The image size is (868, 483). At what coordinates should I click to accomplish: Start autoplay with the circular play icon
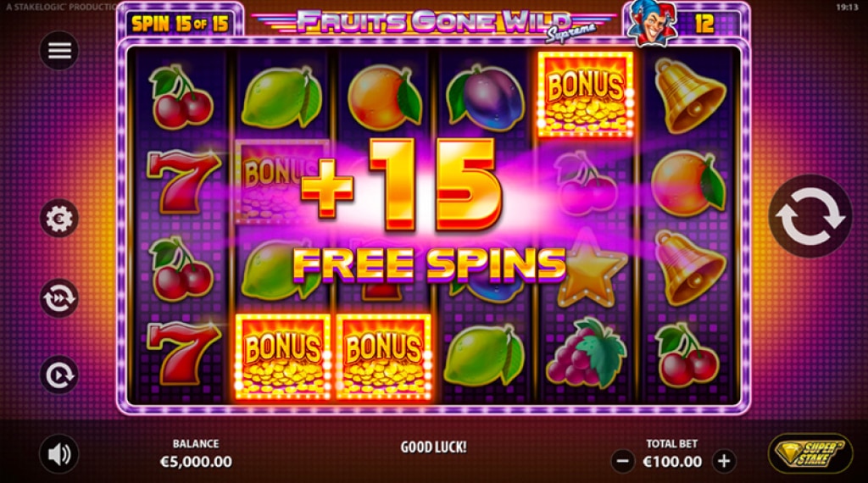(59, 375)
